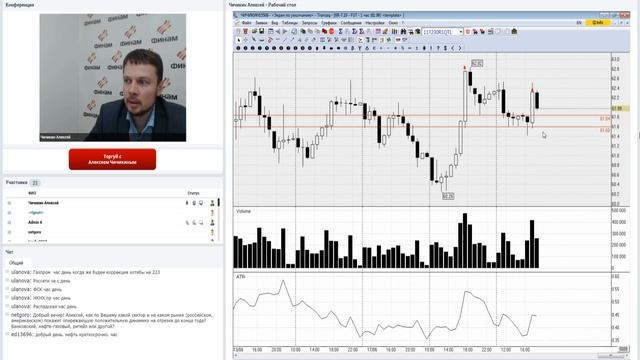Viewport: 640px width, 360px height.
Task: Click the first sigma summary toolbar icon
Action: (340, 31)
